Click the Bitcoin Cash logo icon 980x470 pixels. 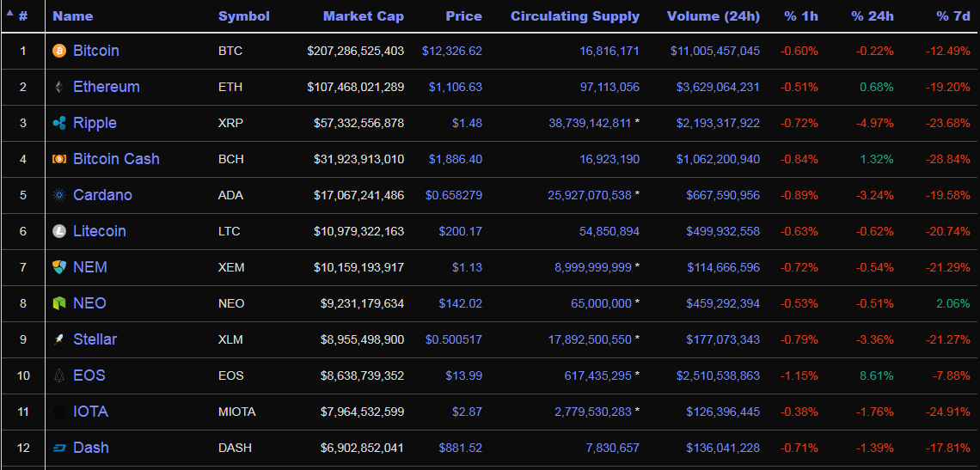pos(59,159)
